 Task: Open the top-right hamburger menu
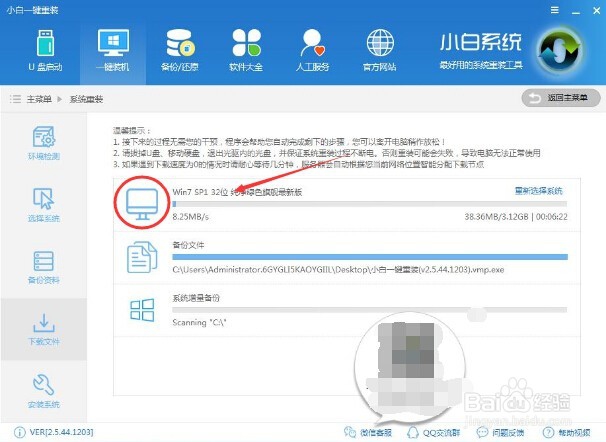click(x=555, y=10)
